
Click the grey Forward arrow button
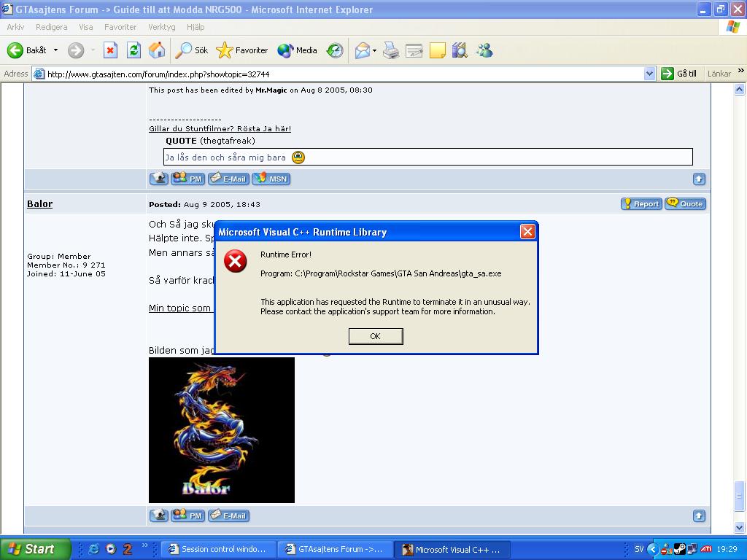pos(76,50)
